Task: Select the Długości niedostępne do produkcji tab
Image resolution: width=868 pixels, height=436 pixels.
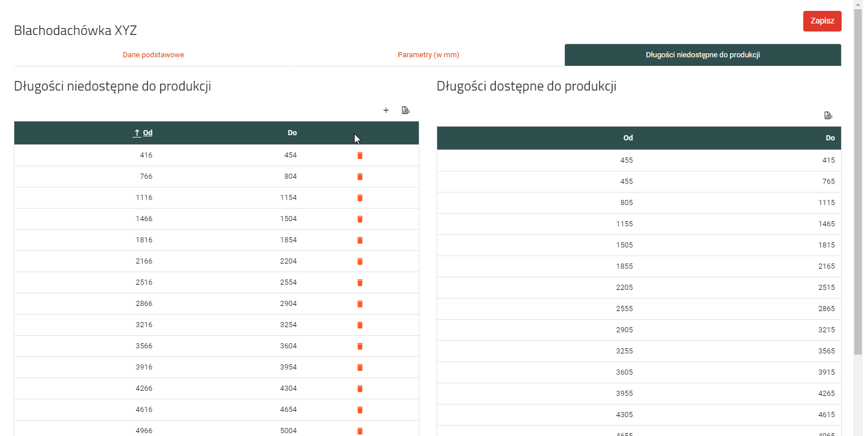Action: pyautogui.click(x=702, y=55)
